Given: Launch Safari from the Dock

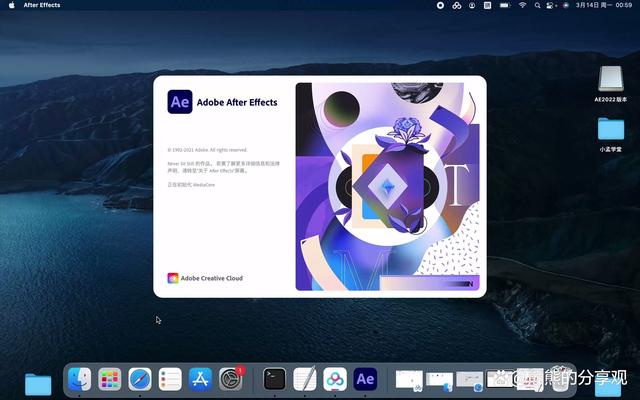Looking at the screenshot, I should 140,379.
